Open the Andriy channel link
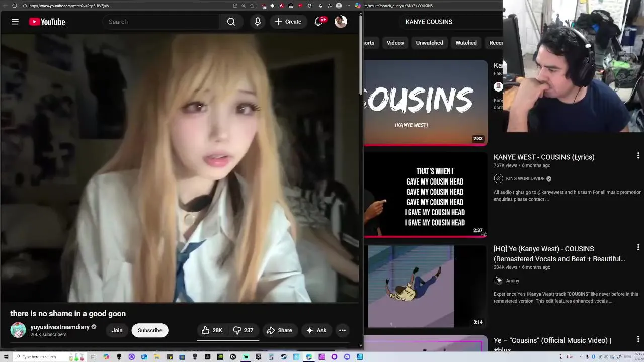The width and height of the screenshot is (644, 362). click(x=512, y=281)
